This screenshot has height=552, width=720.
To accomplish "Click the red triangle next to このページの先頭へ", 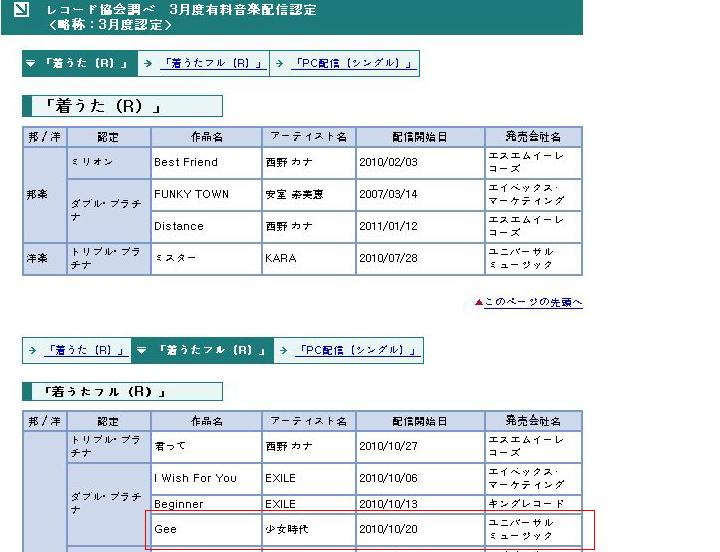I will [x=479, y=302].
